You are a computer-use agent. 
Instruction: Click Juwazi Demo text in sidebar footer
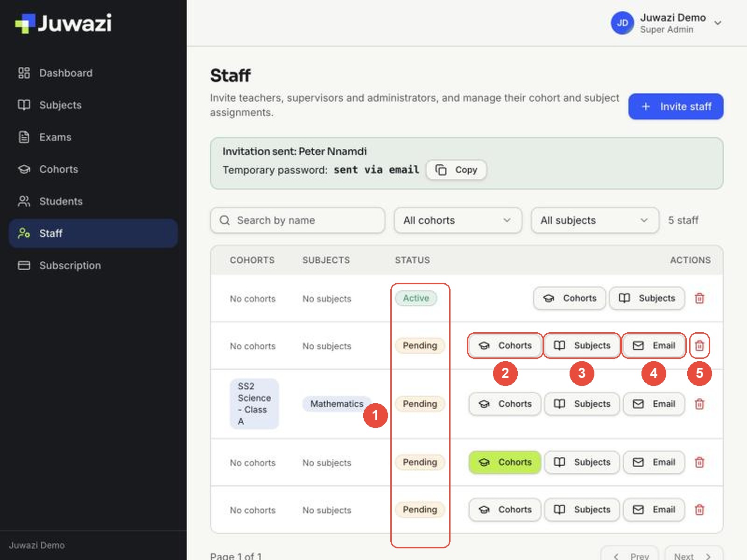[37, 545]
